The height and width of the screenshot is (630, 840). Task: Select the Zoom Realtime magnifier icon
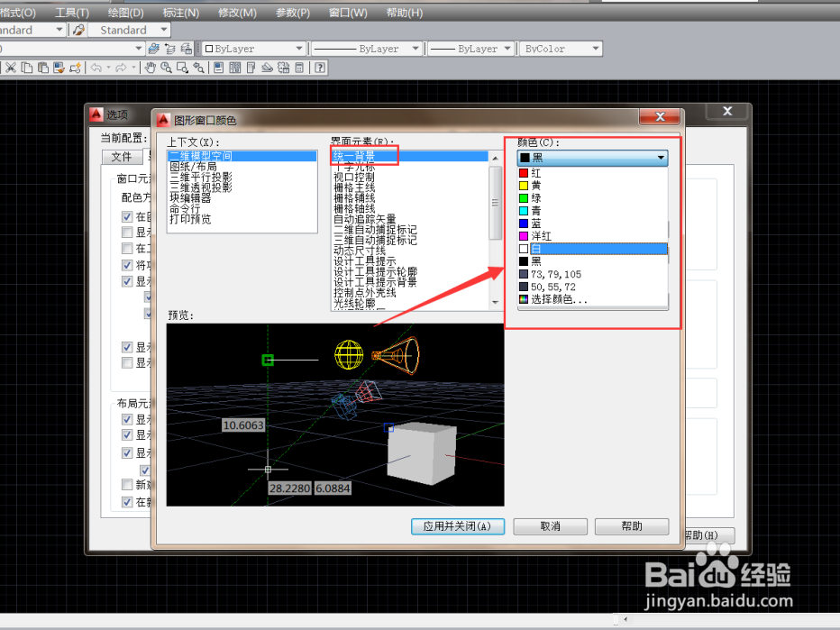pyautogui.click(x=166, y=68)
